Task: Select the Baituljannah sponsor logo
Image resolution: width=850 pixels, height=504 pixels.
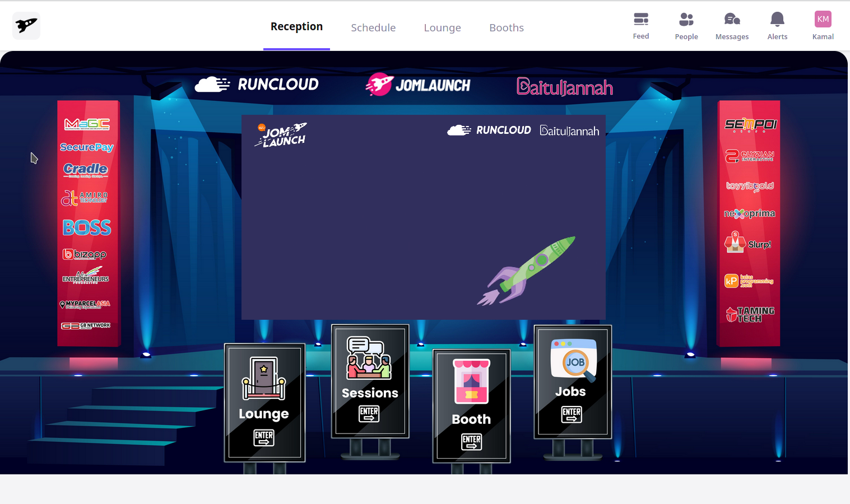Action: coord(564,86)
